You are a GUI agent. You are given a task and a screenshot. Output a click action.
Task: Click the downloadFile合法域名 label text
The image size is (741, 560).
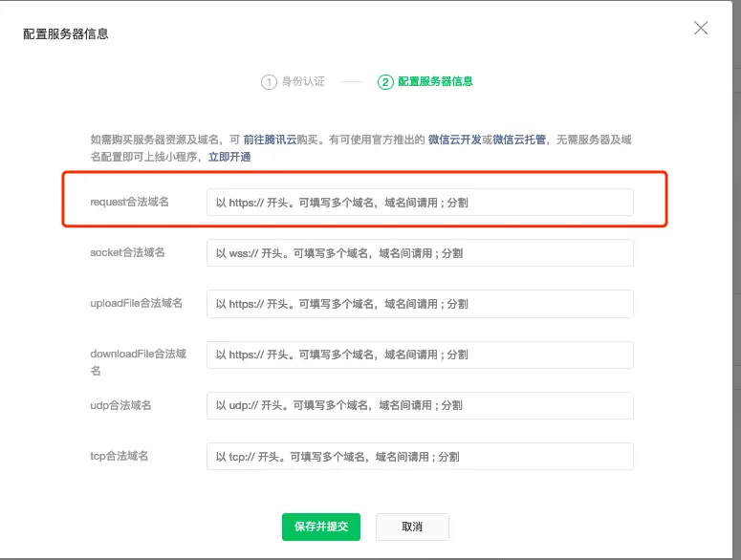(x=138, y=355)
